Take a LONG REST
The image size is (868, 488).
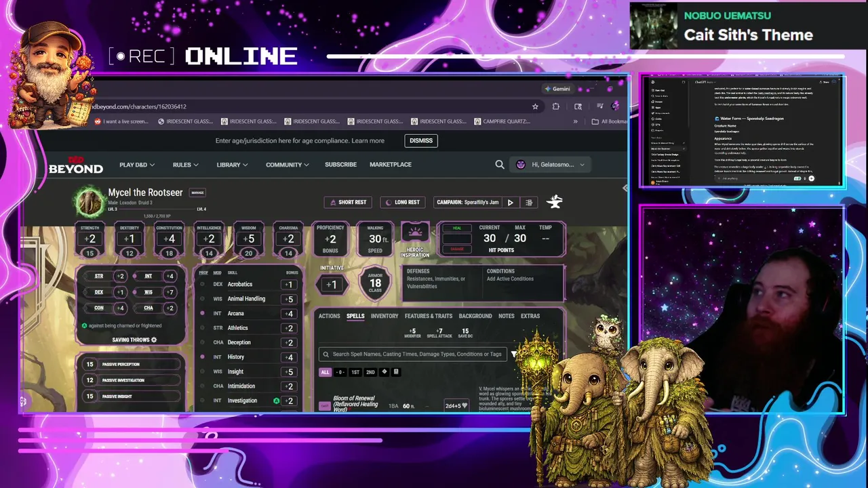[403, 202]
